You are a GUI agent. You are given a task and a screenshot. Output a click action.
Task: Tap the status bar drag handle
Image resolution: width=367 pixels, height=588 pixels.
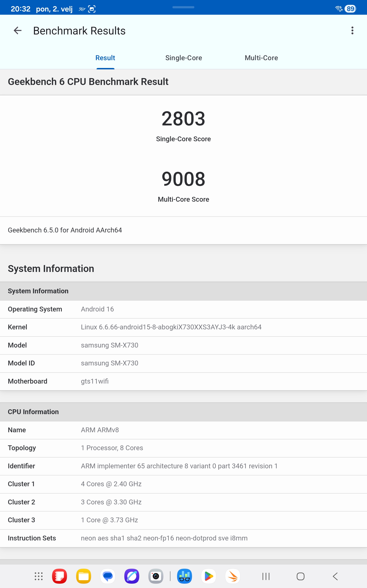183,7
